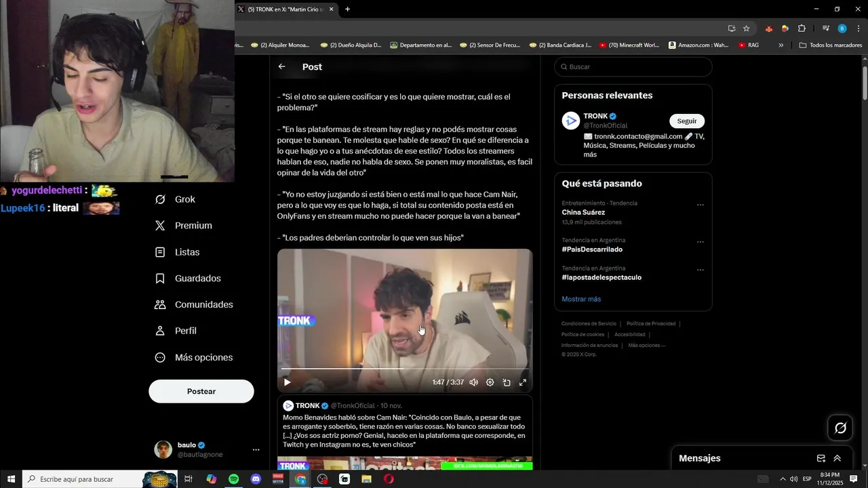Open Spotify from taskbar
The image size is (868, 488).
point(233,479)
